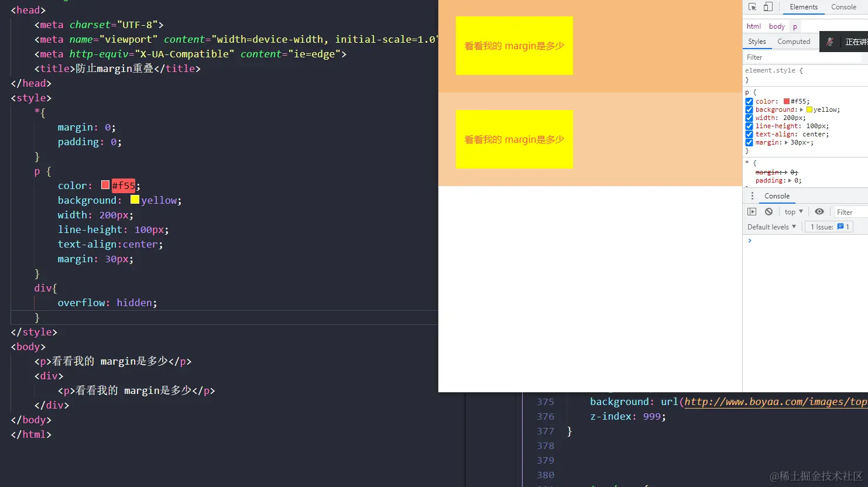The height and width of the screenshot is (487, 868).
Task: Focus the Styles Filter input
Action: 802,57
